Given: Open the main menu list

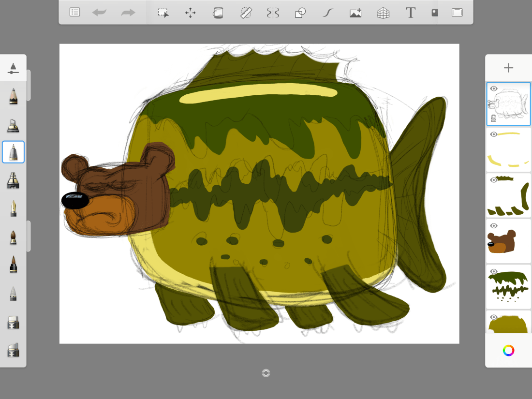Looking at the screenshot, I should 74,13.
